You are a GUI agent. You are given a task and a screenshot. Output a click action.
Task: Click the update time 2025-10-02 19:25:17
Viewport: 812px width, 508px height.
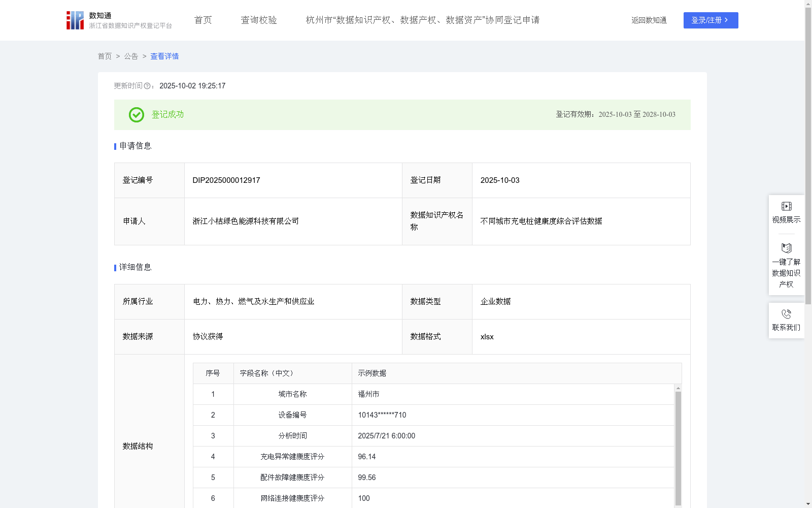(x=192, y=86)
